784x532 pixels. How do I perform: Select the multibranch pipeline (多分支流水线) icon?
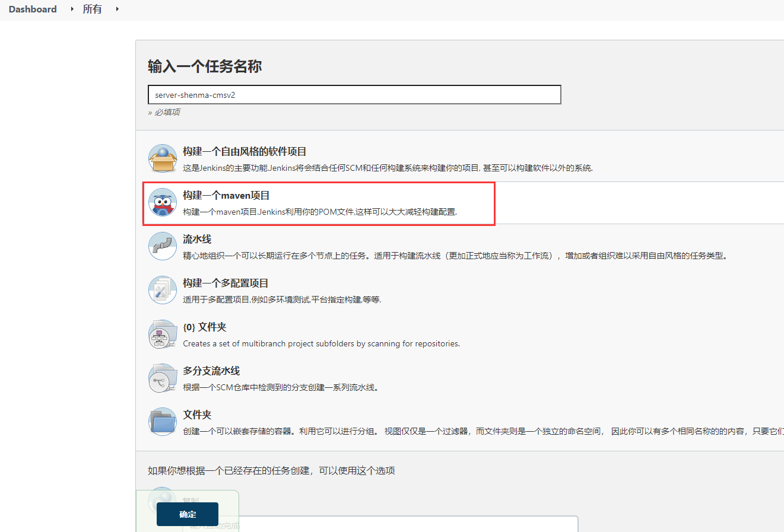click(163, 378)
